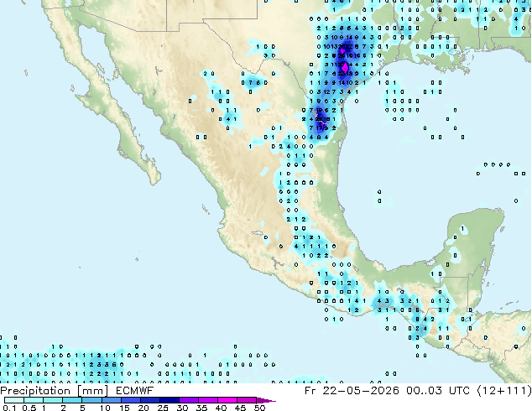
Task: Click the above-50 mm legend arrow tip
Action: (266, 400)
